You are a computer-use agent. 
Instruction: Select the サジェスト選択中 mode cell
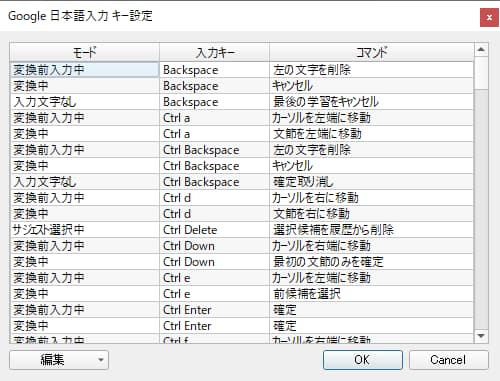tap(85, 230)
